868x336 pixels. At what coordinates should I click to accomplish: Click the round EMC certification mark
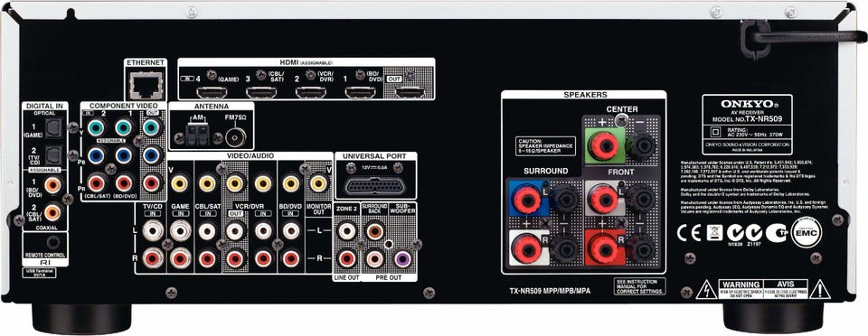click(x=807, y=232)
